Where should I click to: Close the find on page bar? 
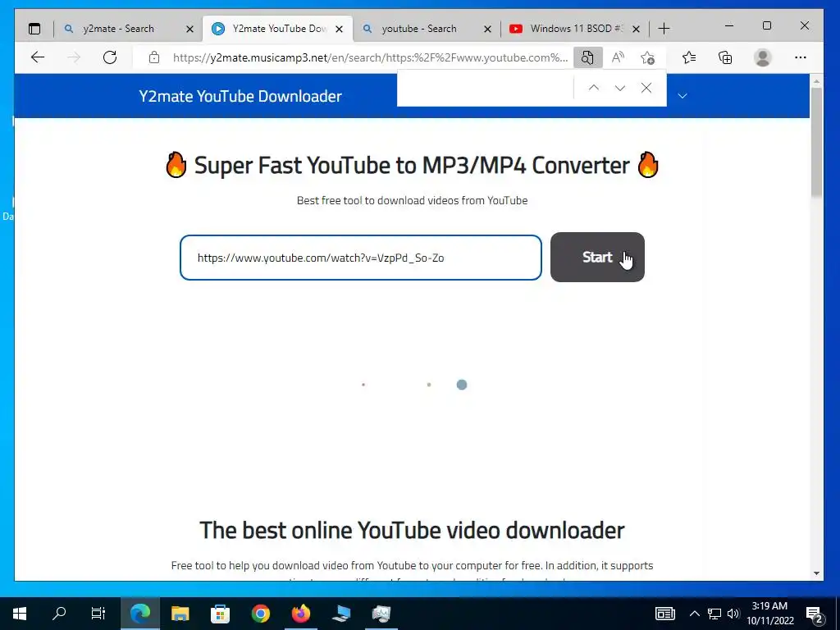(646, 88)
